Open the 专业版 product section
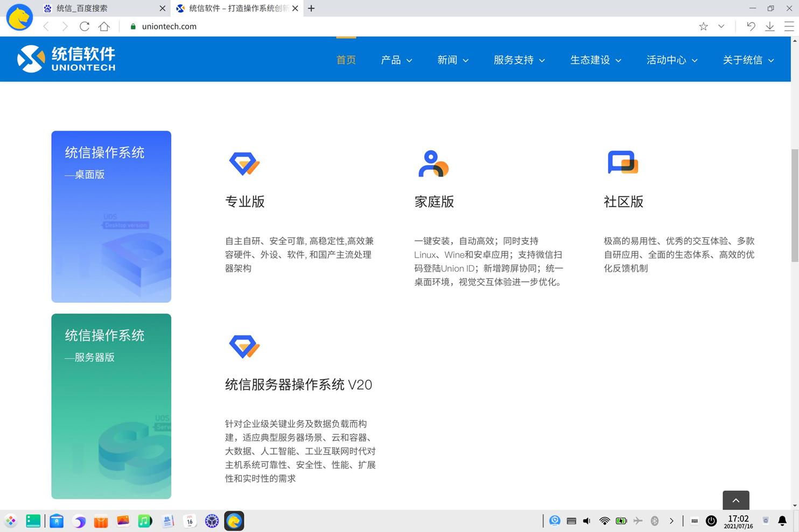This screenshot has height=532, width=799. pyautogui.click(x=245, y=201)
